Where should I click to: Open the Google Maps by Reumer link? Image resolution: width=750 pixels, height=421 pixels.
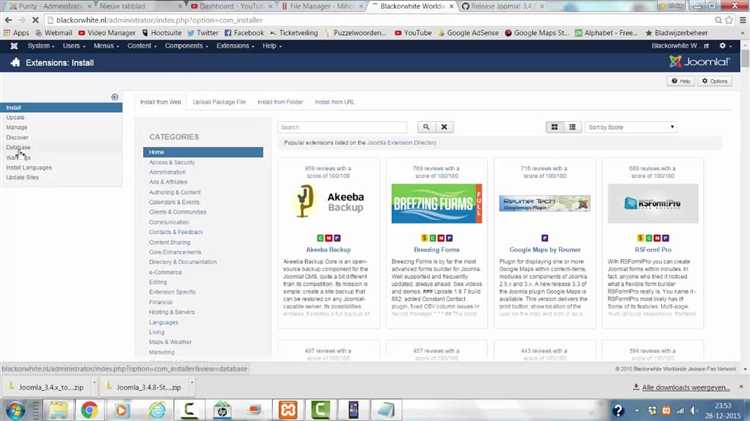coord(545,250)
